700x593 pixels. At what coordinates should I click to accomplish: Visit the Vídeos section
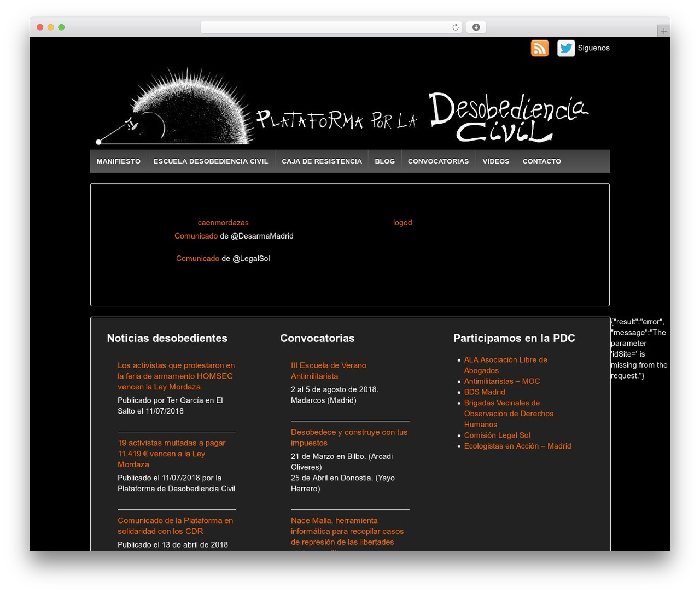click(x=496, y=161)
